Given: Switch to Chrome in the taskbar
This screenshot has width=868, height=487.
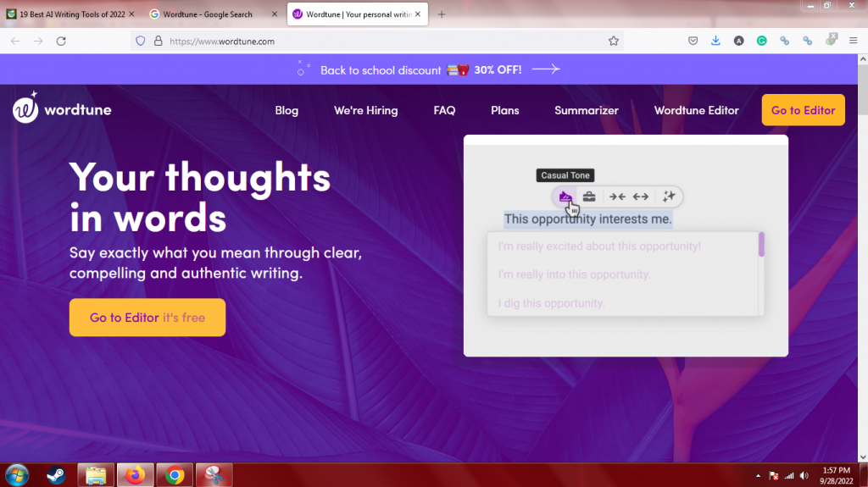Looking at the screenshot, I should click(175, 475).
